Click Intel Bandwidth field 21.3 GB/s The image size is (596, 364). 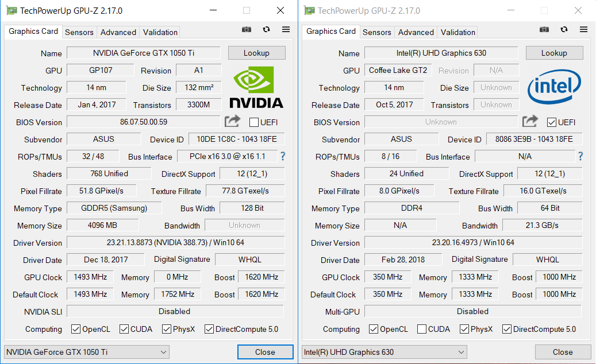542,225
